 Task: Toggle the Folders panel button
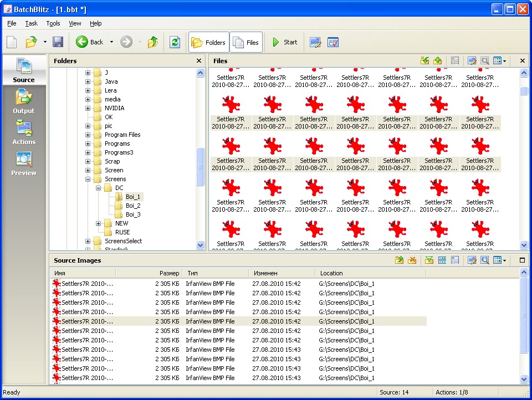click(x=208, y=42)
